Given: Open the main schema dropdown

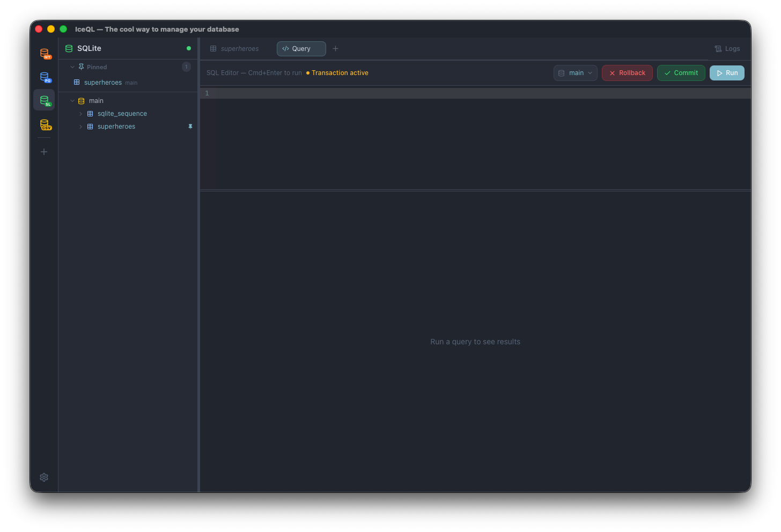Looking at the screenshot, I should pyautogui.click(x=575, y=73).
